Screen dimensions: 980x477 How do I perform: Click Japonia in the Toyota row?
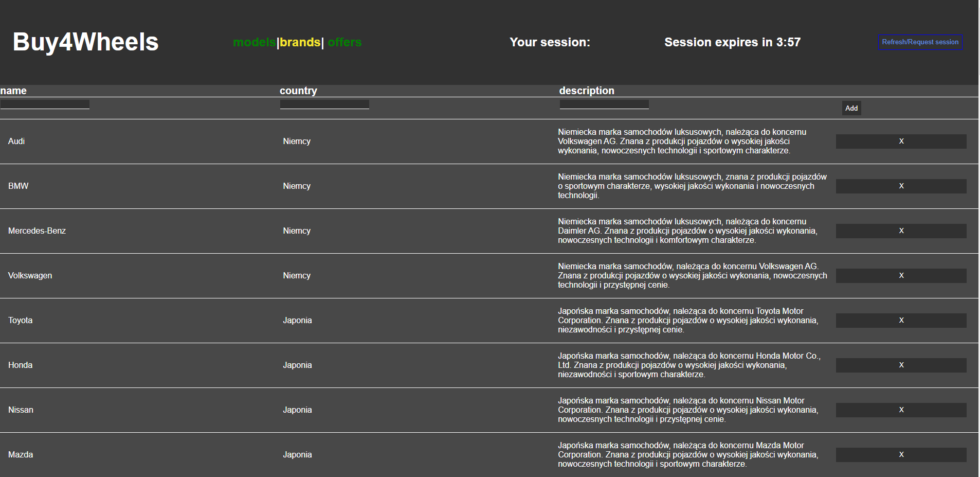[x=297, y=321]
